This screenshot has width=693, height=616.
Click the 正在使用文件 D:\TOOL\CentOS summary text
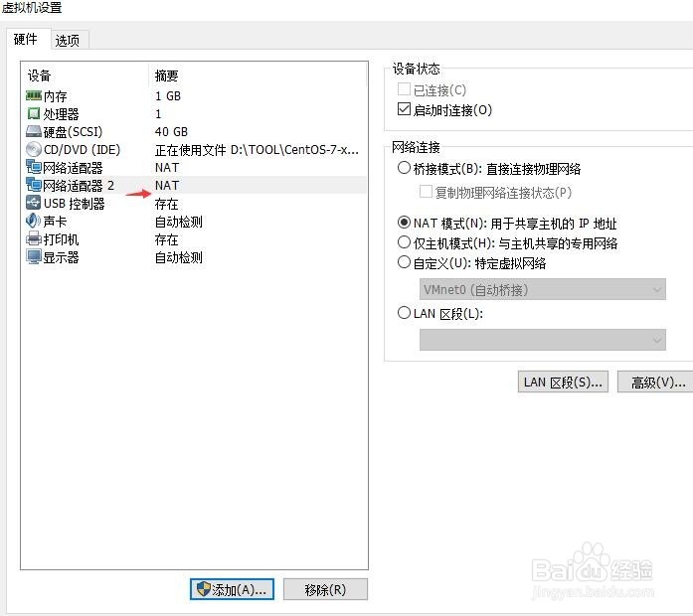coord(257,150)
